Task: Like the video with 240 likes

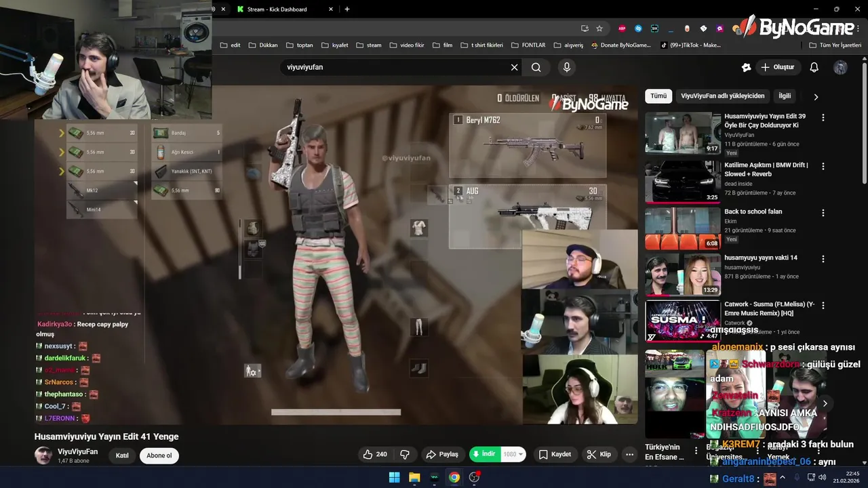Action: pyautogui.click(x=375, y=454)
